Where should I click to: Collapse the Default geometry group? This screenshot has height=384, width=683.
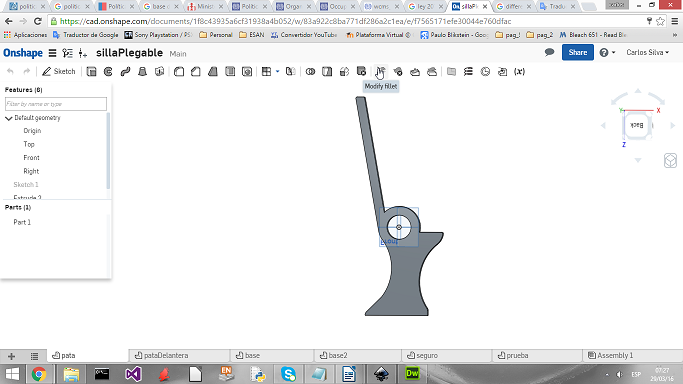(x=8, y=118)
